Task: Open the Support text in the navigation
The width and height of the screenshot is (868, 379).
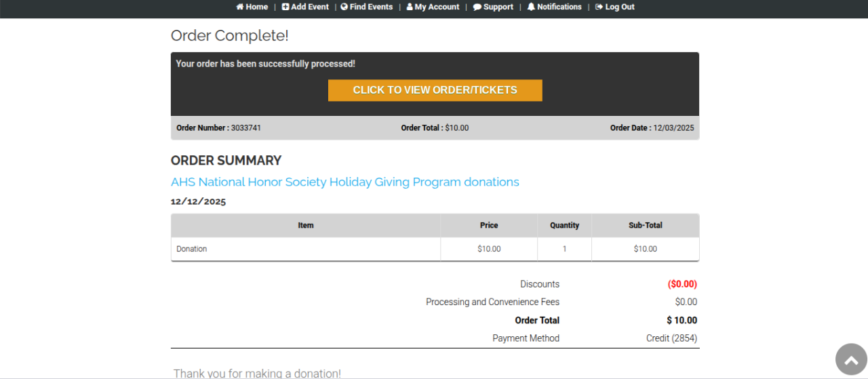Action: [498, 7]
